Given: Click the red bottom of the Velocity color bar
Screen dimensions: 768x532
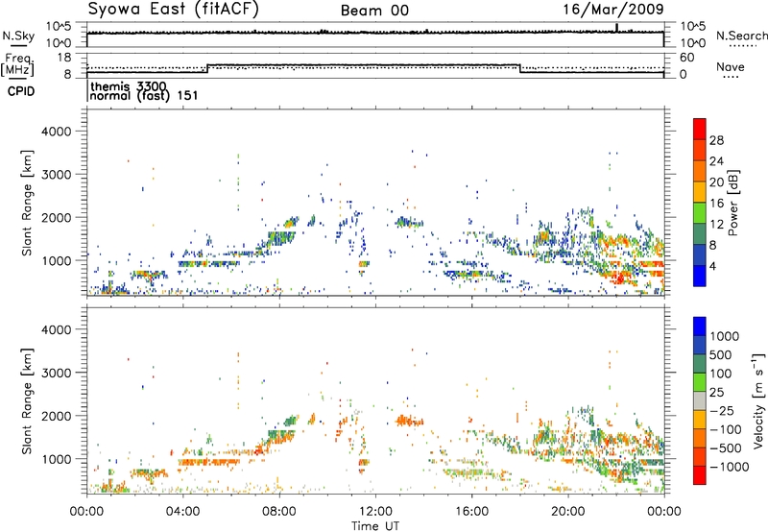Looking at the screenshot, I should point(700,475).
